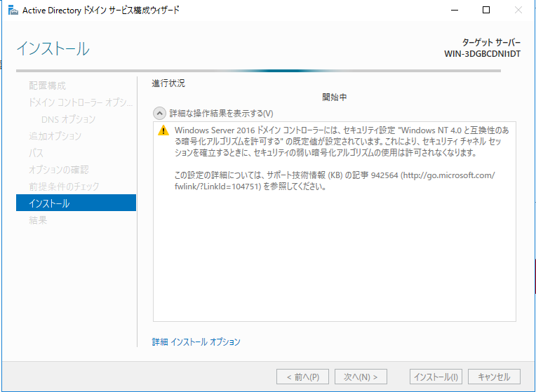The image size is (536, 392).
Task: Select オプションの確認 step in the sidebar
Action: pos(59,170)
